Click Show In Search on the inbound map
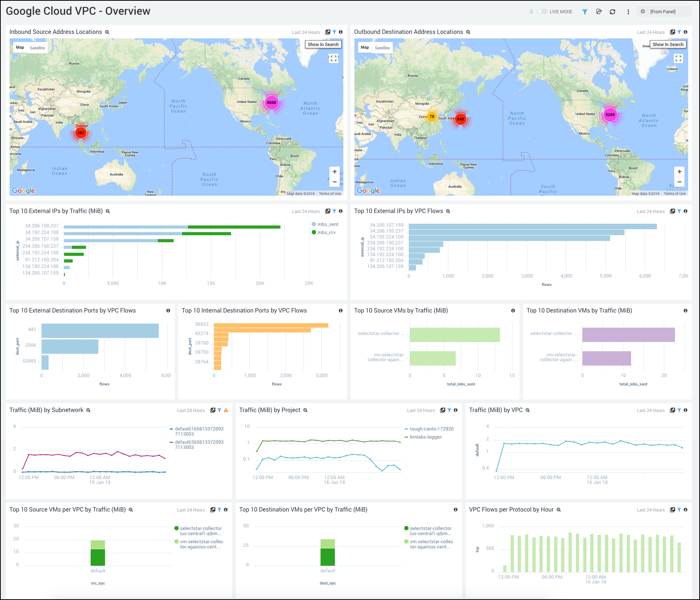 coord(323,45)
